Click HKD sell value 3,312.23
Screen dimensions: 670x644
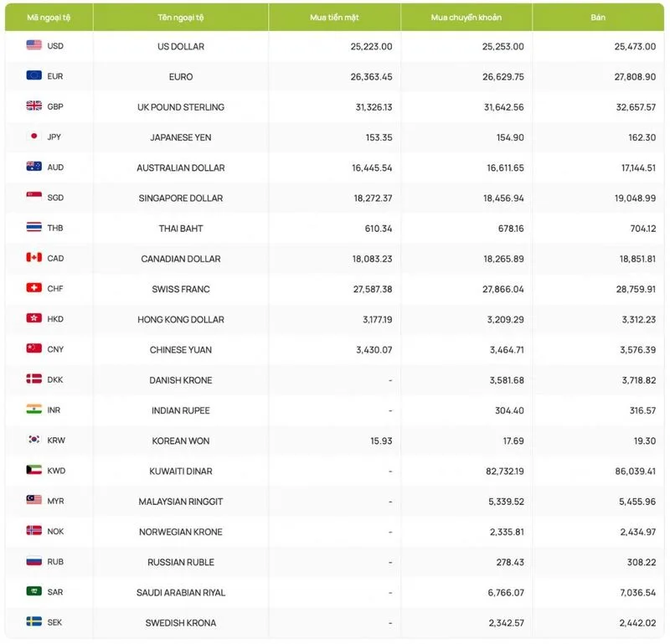coord(639,320)
